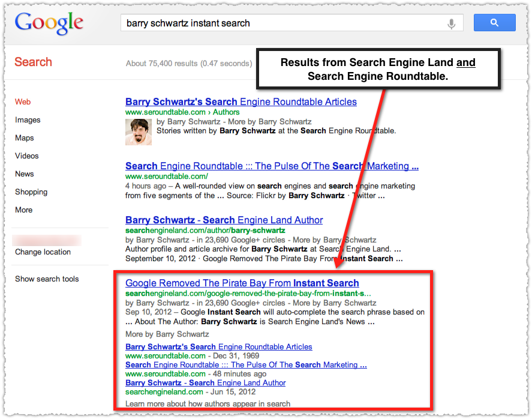
Task: Open Google Removed The Pirate Bay result
Action: click(242, 283)
